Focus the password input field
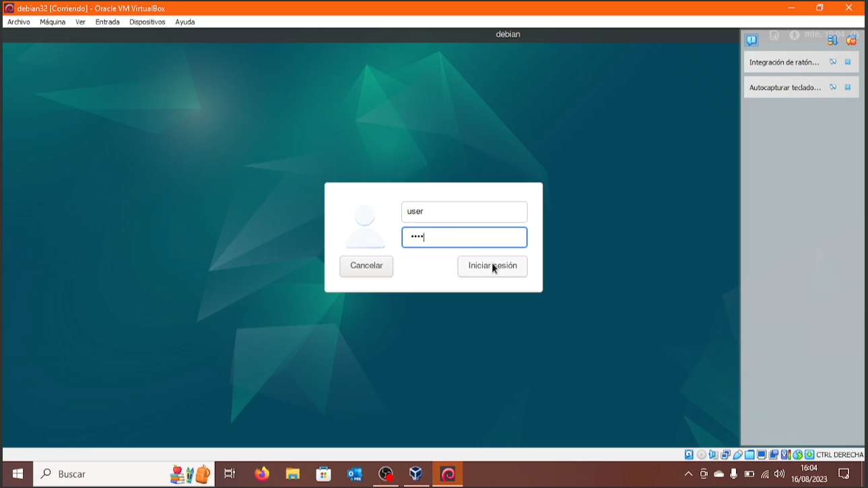The width and height of the screenshot is (868, 488). 464,237
